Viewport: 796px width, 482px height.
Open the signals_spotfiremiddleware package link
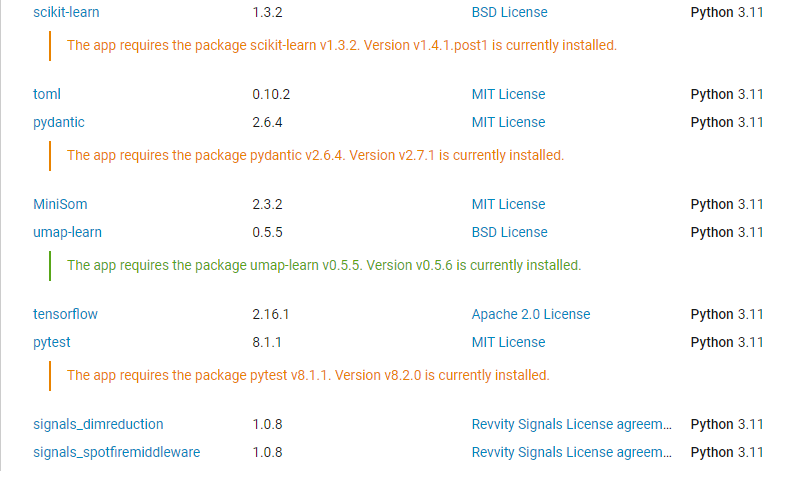click(117, 452)
